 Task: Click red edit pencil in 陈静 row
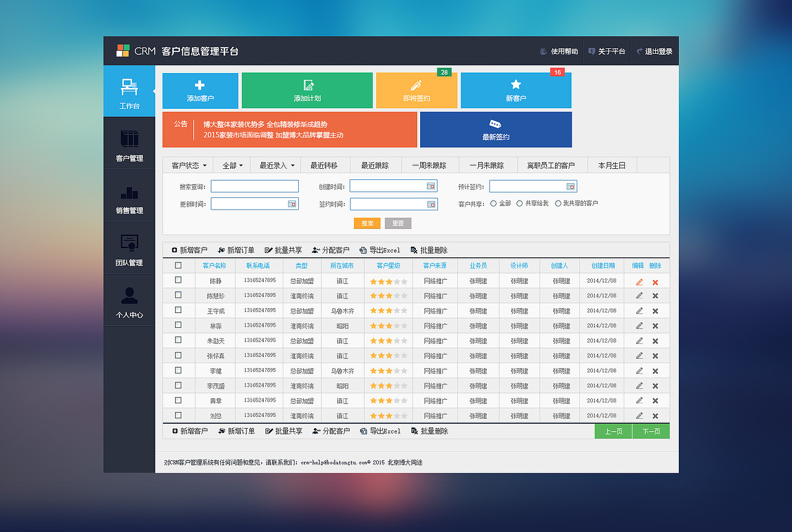(639, 281)
